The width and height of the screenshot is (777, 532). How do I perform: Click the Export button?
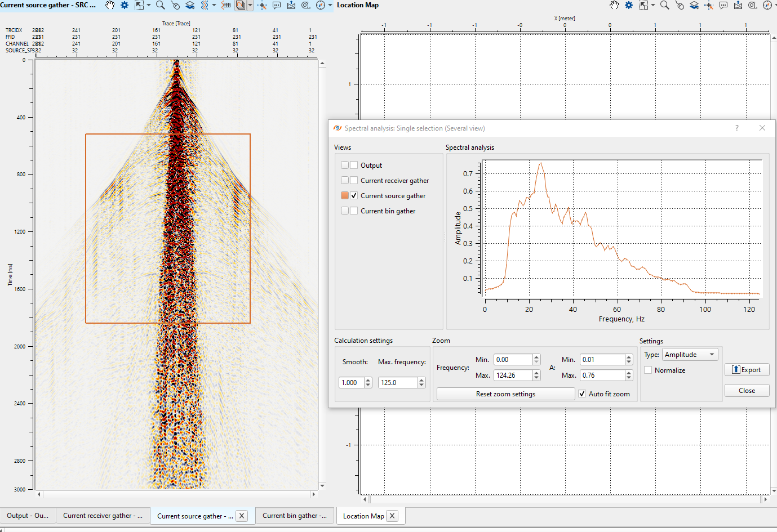[x=747, y=370]
